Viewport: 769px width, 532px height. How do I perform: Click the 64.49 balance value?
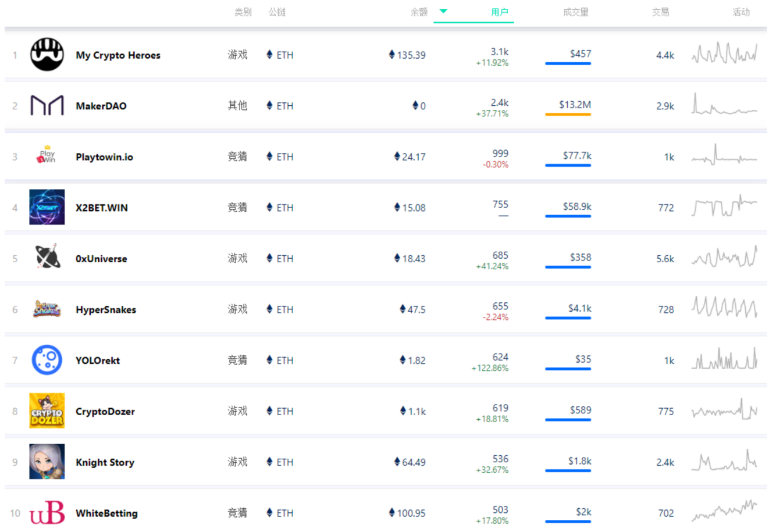coord(414,462)
